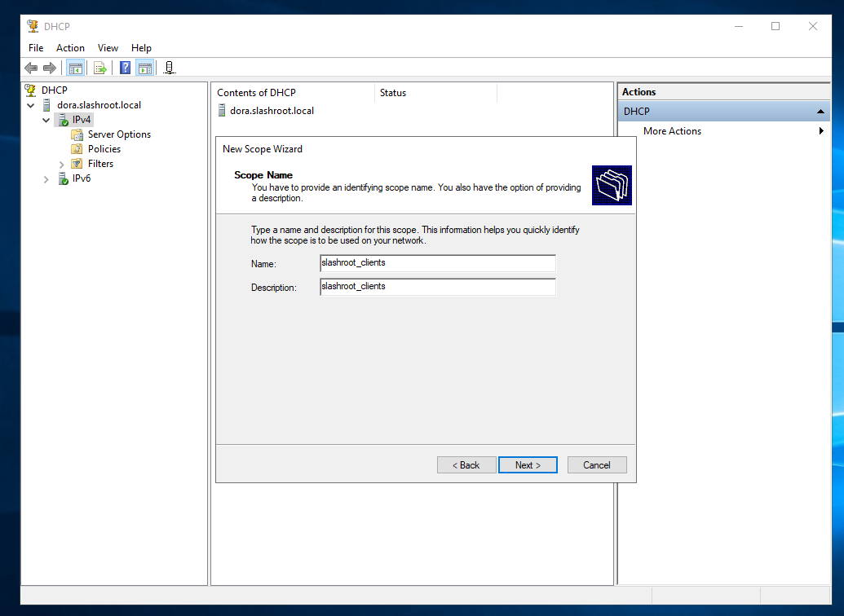
Task: Expand the IPv6 tree node
Action: coord(46,179)
